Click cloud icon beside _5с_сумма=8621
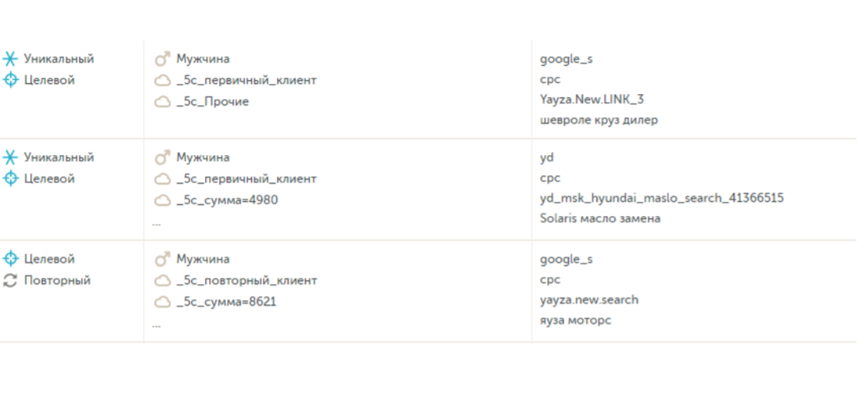This screenshot has width=868, height=405. tap(162, 302)
